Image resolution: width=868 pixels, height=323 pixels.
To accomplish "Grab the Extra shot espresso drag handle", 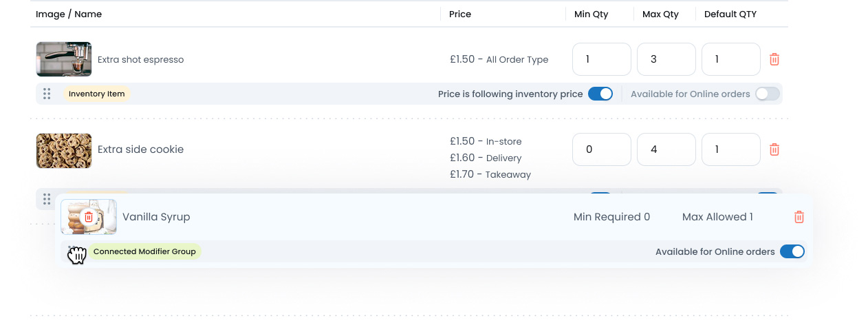I will (47, 94).
